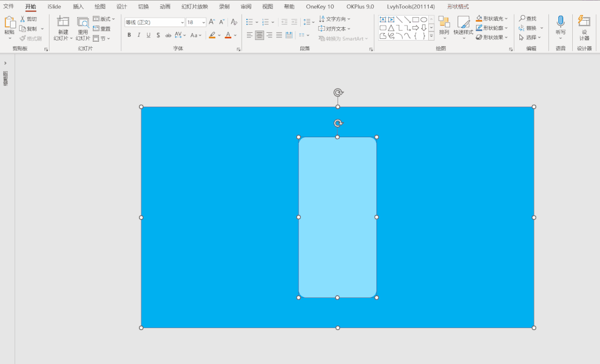Toggle bold formatting
This screenshot has height=364, width=600.
pyautogui.click(x=129, y=35)
